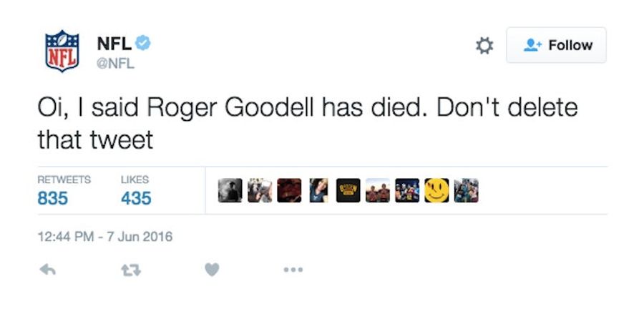Click the dark red avatar thumbnail
Viewport: 644px width, 309px height.
[289, 190]
